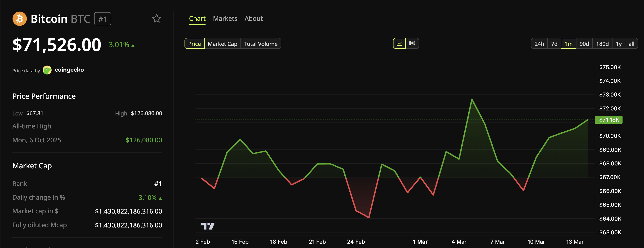
Task: Open the About tab
Action: tap(253, 18)
